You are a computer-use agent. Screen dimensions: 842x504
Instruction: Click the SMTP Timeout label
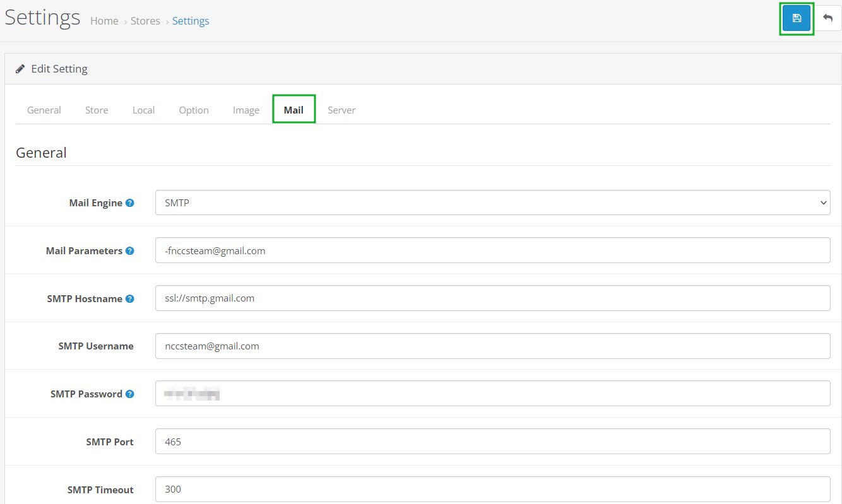100,489
